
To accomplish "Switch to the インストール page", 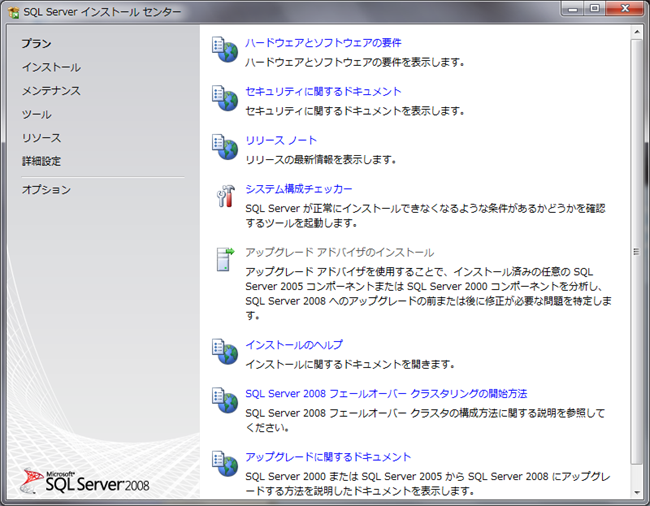I will pyautogui.click(x=51, y=67).
